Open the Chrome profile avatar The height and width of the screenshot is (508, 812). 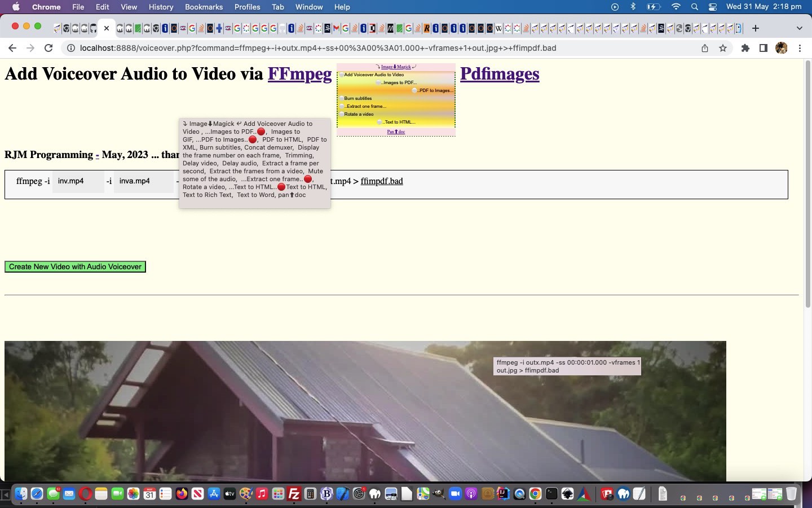[x=782, y=48]
